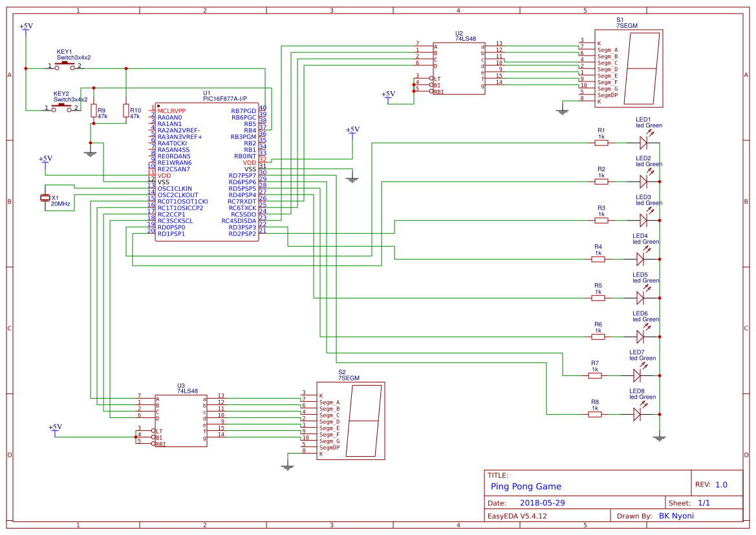This screenshot has height=535, width=756.
Task: Pick the R5 1k resistor symbol
Action: pyautogui.click(x=598, y=298)
